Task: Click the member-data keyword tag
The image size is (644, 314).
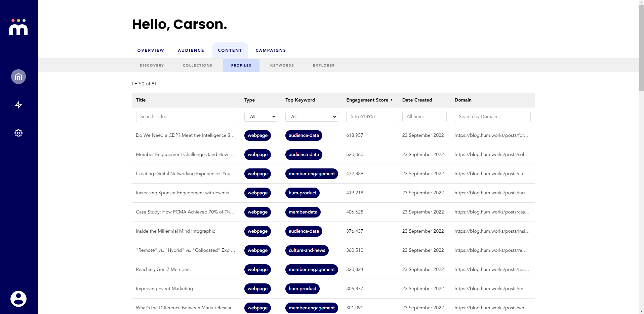Action: pyautogui.click(x=303, y=212)
